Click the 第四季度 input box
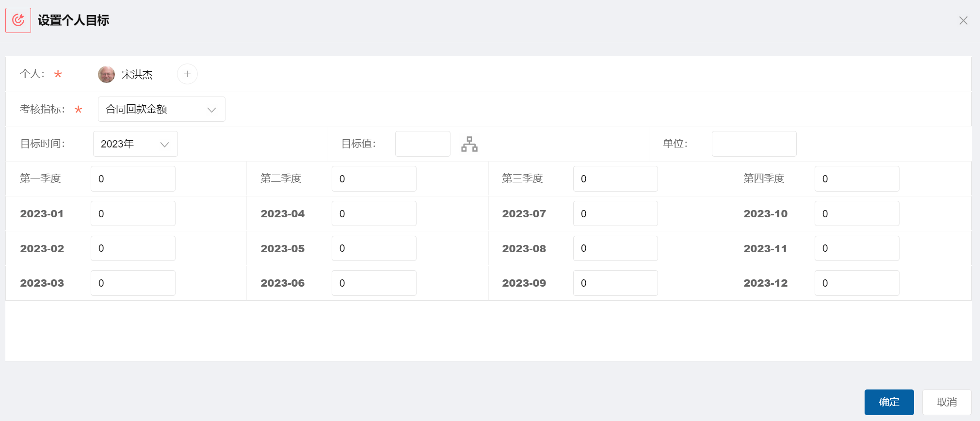980x421 pixels. point(856,179)
